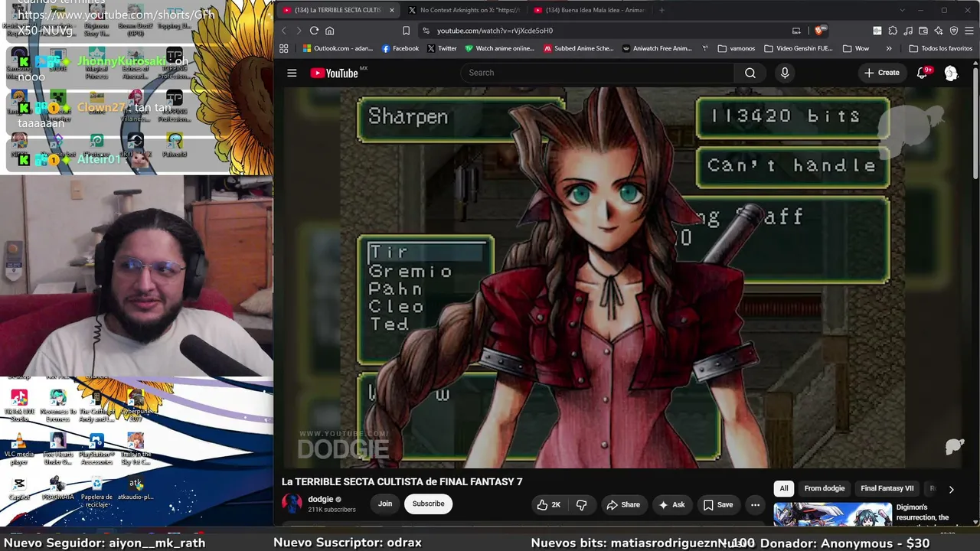The image size is (980, 551).
Task: Expand hidden bookmarks with the chevron
Action: [x=889, y=48]
